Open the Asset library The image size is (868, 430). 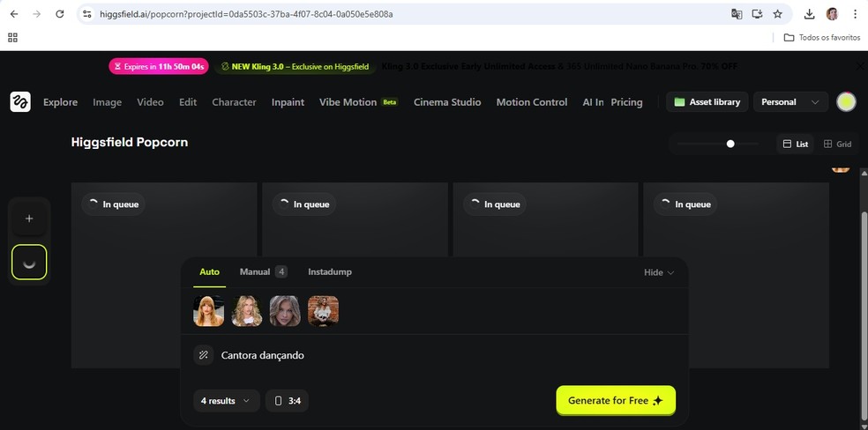coord(707,102)
